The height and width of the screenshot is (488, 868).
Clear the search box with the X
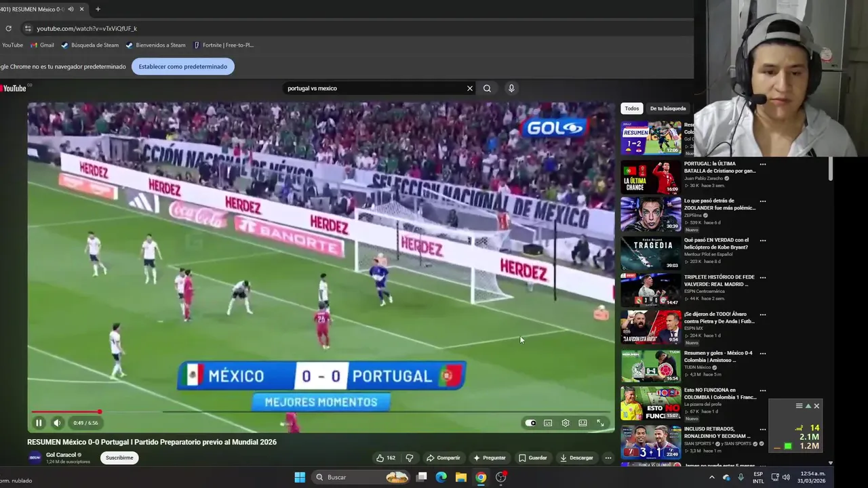click(x=469, y=88)
